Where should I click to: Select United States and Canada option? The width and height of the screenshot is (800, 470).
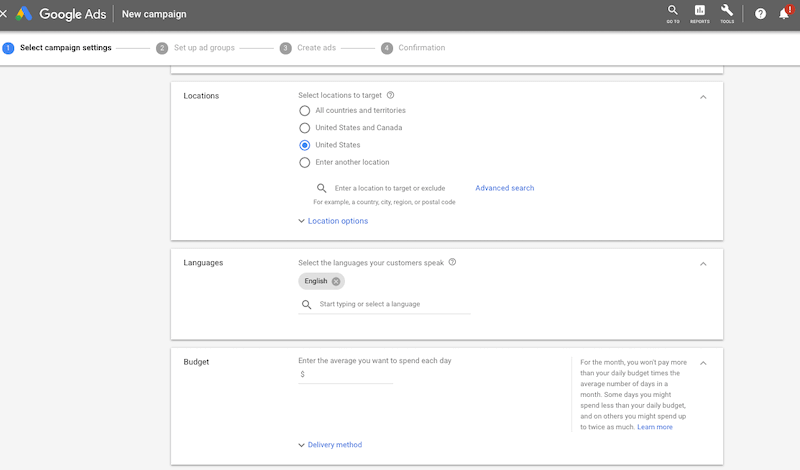pyautogui.click(x=305, y=128)
